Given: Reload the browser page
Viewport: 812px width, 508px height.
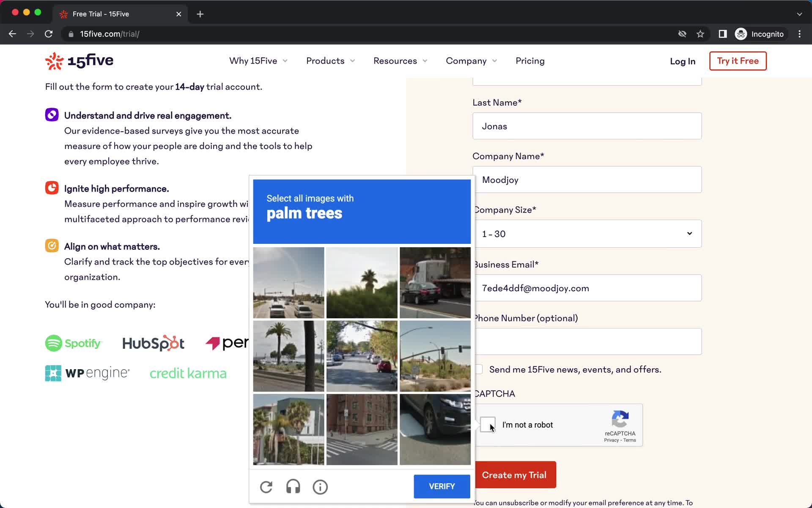Looking at the screenshot, I should coord(49,34).
